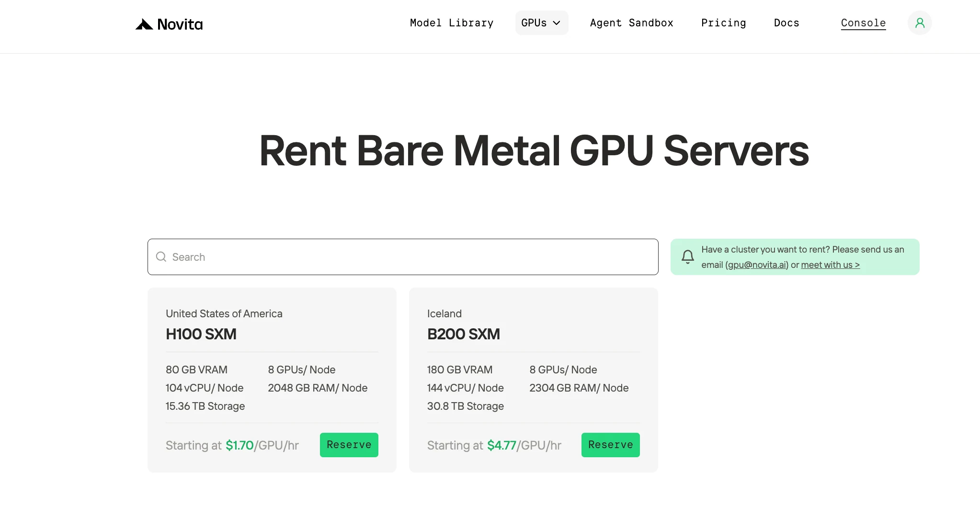Open the user account avatar icon
980x532 pixels.
(920, 23)
